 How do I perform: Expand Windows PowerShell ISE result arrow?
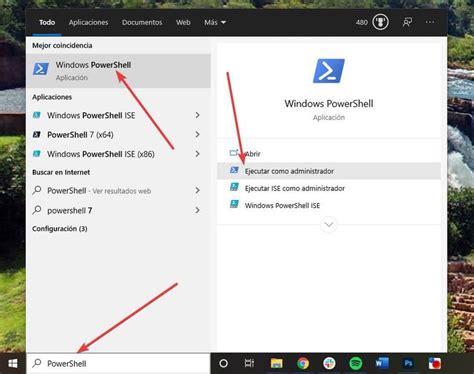197,115
